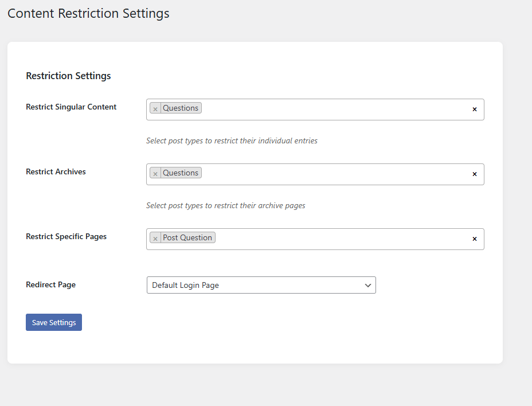Click the Save Settings button
The image size is (532, 406).
click(x=54, y=322)
